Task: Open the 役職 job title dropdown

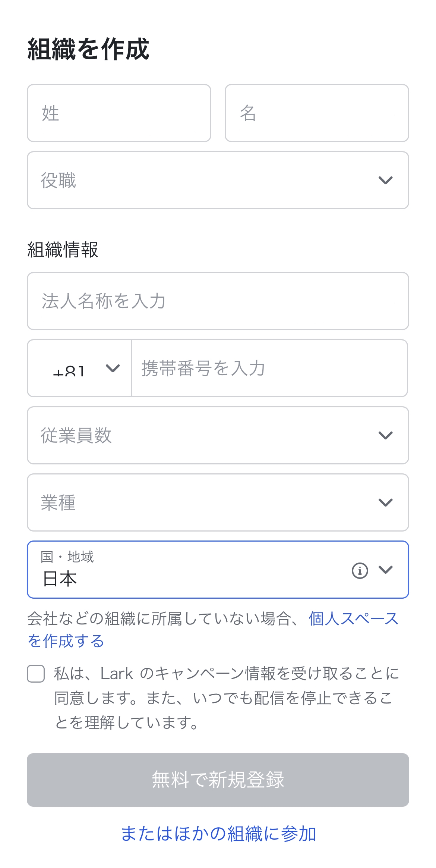Action: tap(209, 180)
